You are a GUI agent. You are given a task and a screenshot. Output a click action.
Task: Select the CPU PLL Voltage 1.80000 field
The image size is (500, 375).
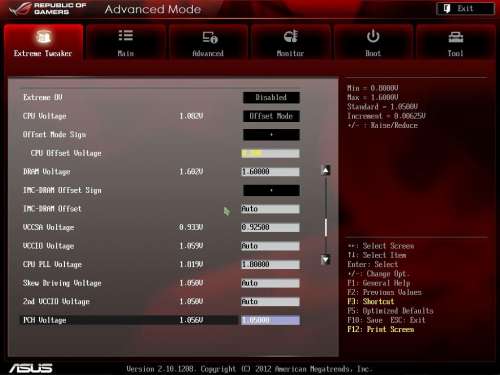pyautogui.click(x=270, y=265)
